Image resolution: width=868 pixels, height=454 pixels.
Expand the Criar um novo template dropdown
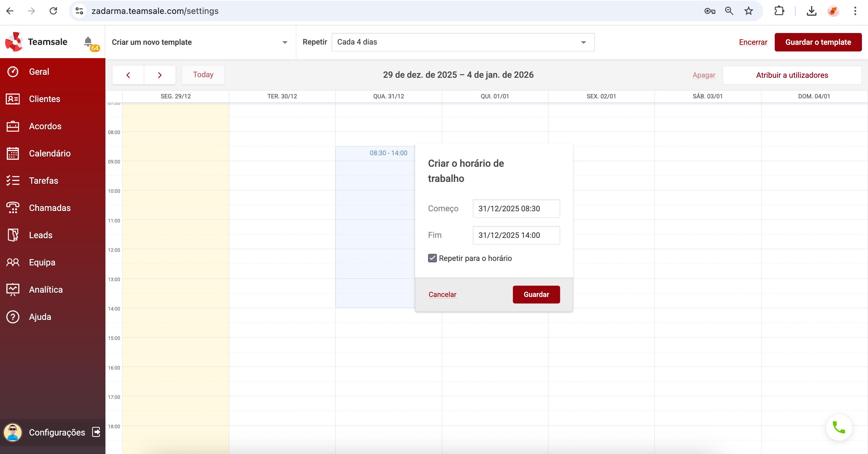(285, 42)
